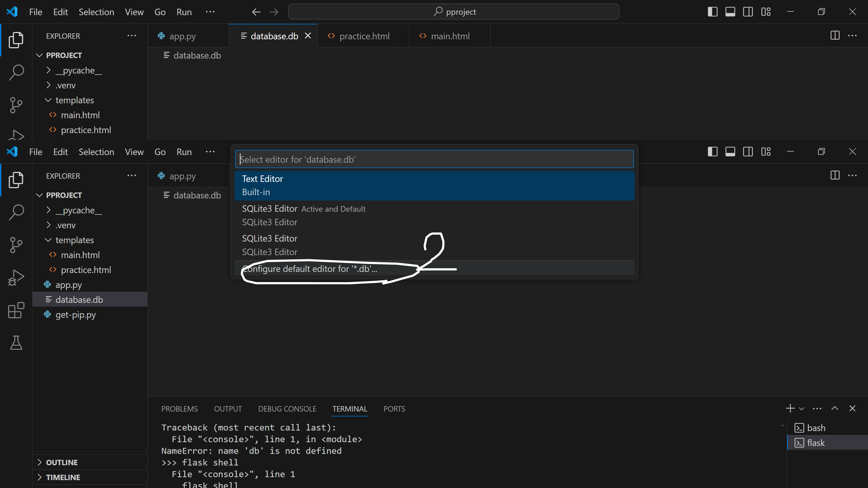Close the database.db tab in the upper window

(x=308, y=36)
